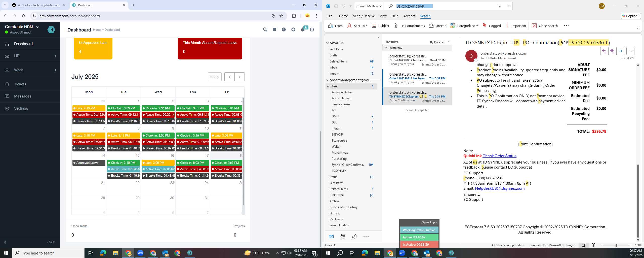644x258 pixels.
Task: Collapse the HRM sidebar with the arrow icon
Action: (x=5, y=242)
